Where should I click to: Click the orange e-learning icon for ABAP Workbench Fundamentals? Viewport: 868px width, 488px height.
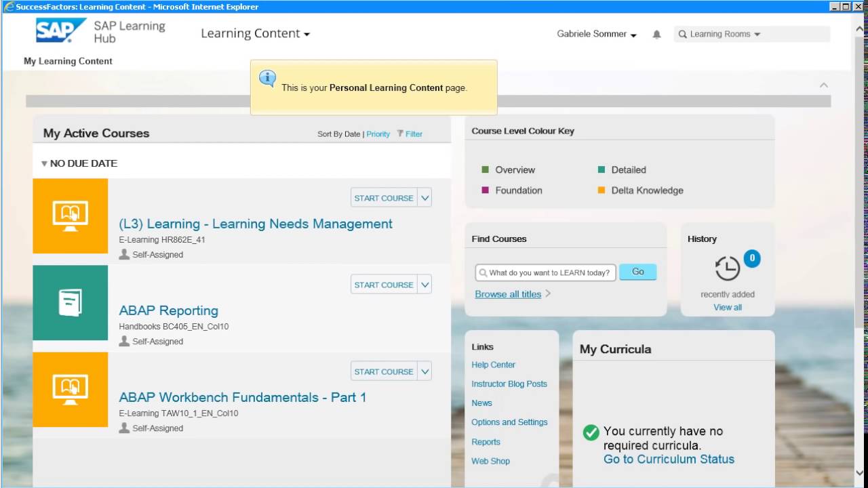71,389
